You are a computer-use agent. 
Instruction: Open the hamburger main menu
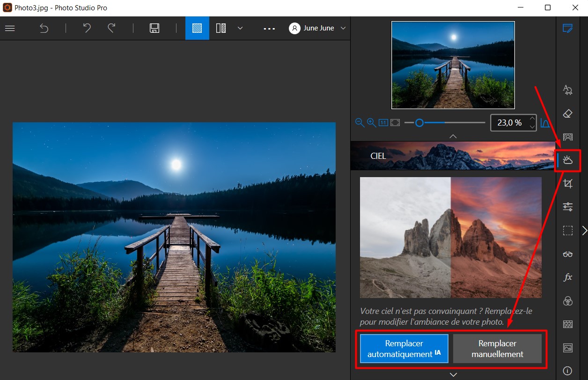point(10,28)
